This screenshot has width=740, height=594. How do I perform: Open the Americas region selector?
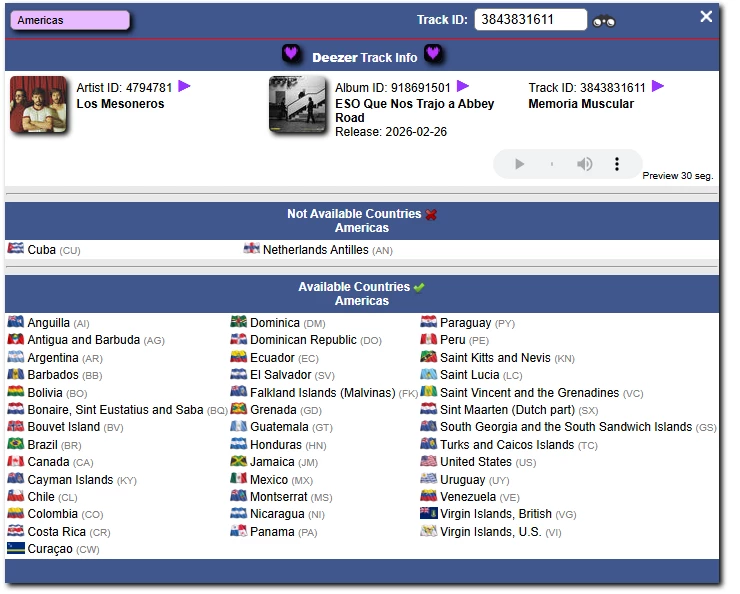[71, 21]
